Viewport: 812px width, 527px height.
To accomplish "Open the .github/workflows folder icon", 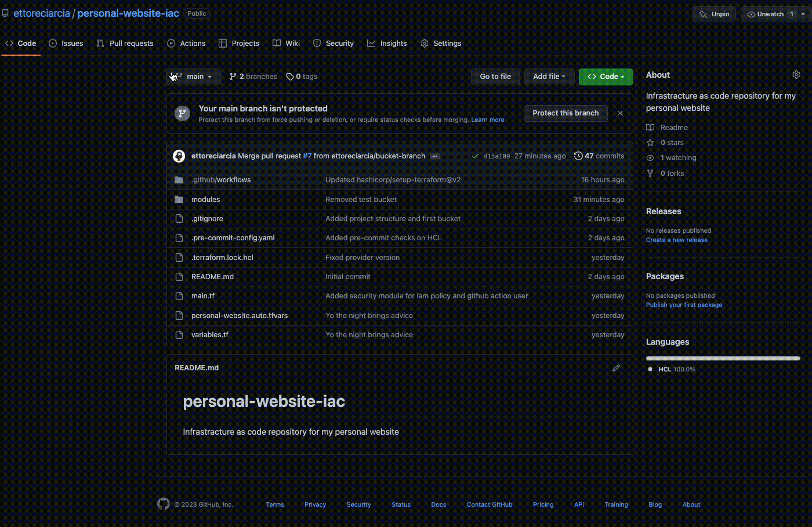I will 179,180.
